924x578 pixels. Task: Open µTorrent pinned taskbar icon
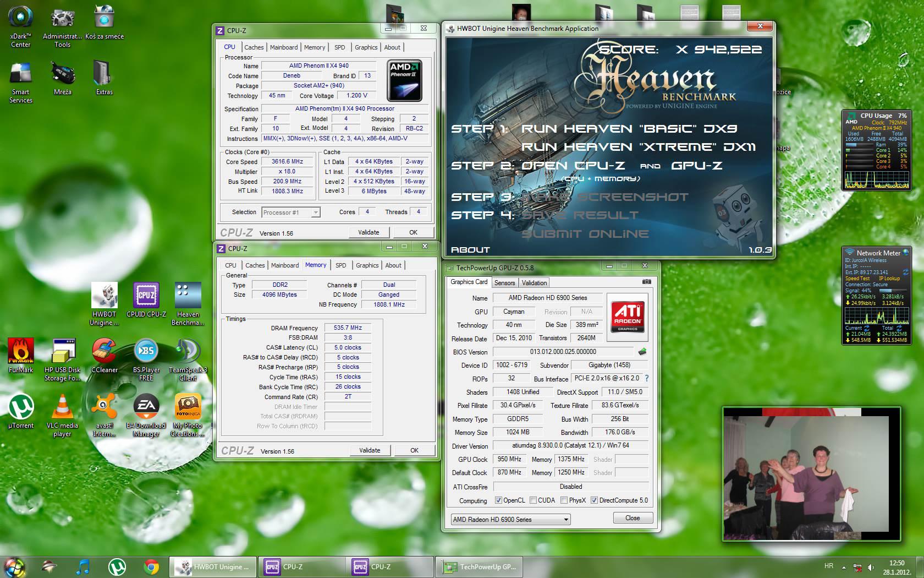pos(117,566)
